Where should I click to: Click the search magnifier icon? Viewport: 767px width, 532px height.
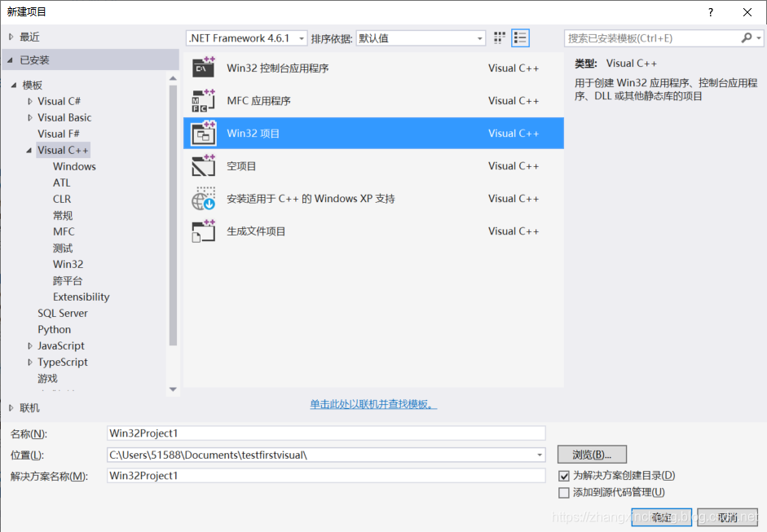point(747,37)
